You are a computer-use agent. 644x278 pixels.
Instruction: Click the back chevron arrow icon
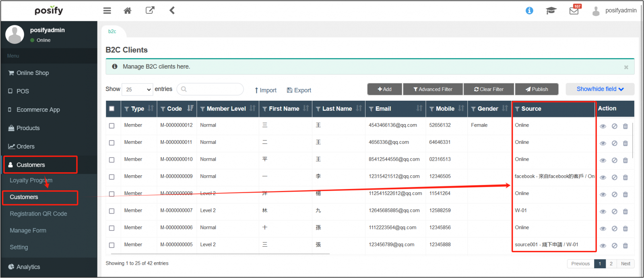172,10
